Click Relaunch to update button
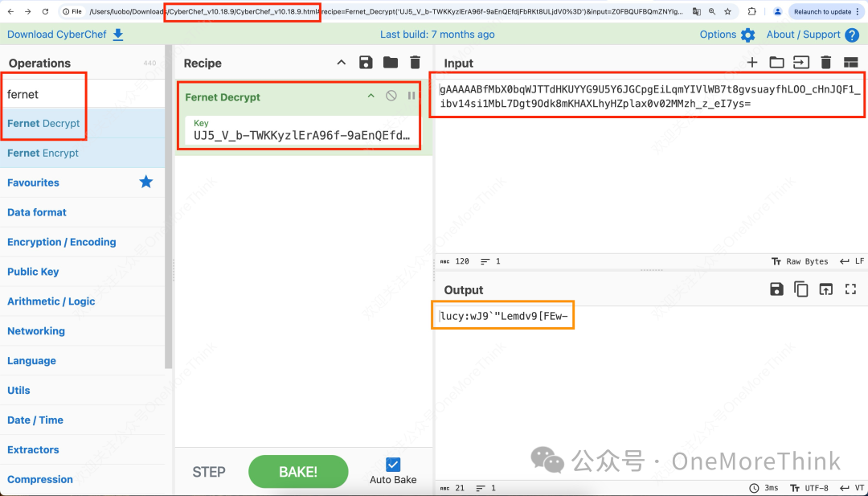 826,11
